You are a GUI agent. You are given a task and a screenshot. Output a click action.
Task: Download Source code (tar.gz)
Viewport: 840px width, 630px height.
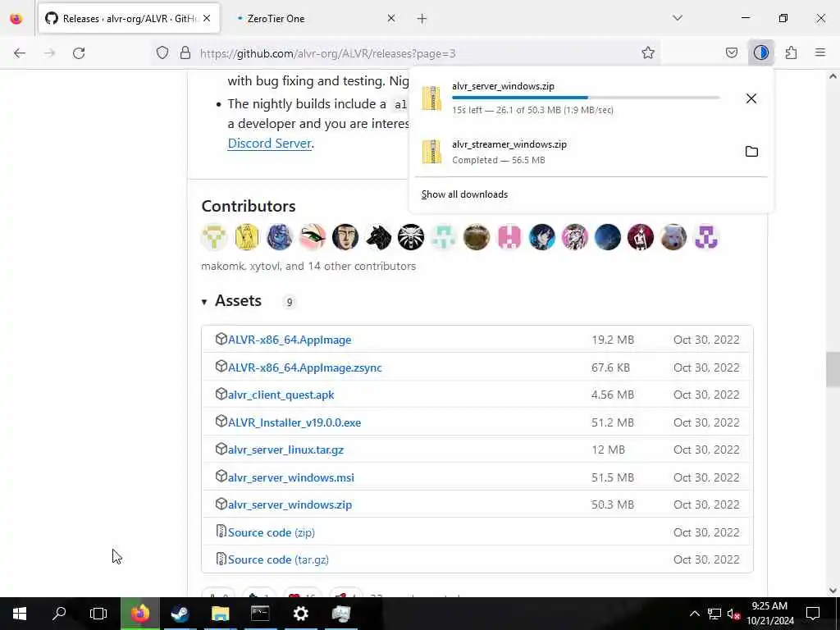tap(278, 559)
